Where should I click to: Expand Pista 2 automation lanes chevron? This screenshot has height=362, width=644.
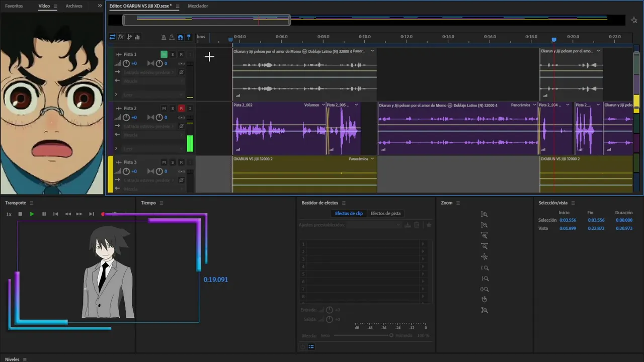pyautogui.click(x=116, y=148)
